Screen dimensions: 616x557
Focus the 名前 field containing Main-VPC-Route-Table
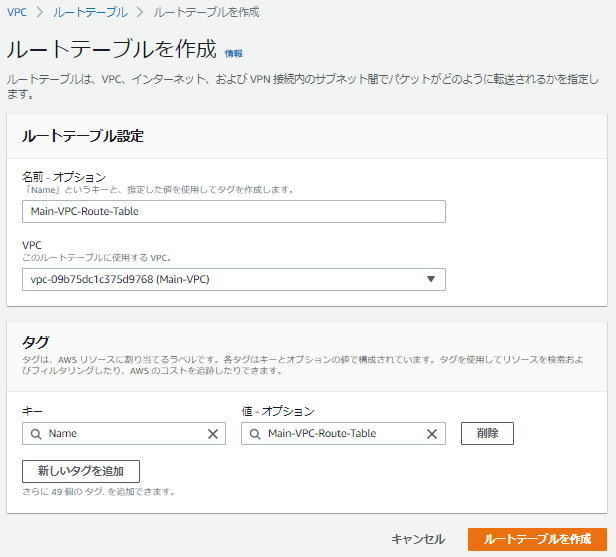click(x=233, y=211)
